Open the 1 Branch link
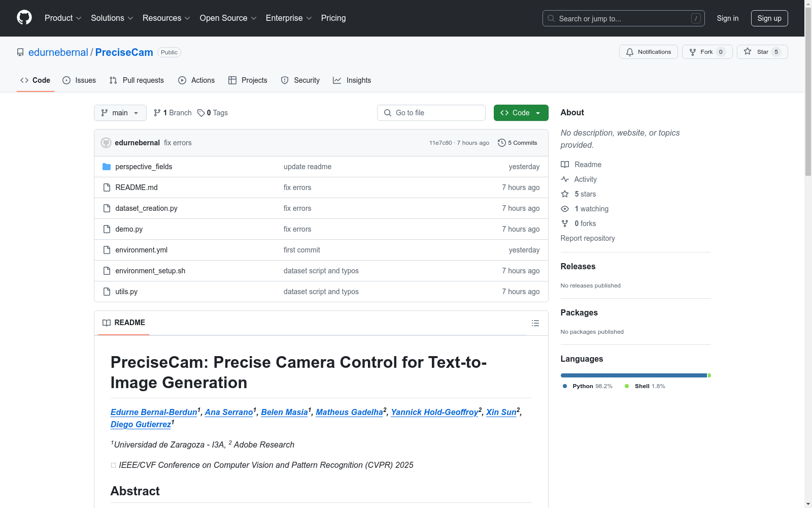The width and height of the screenshot is (812, 508). tap(173, 113)
